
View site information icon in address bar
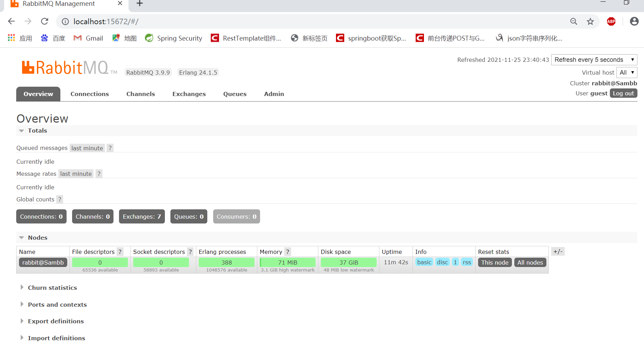pos(65,21)
